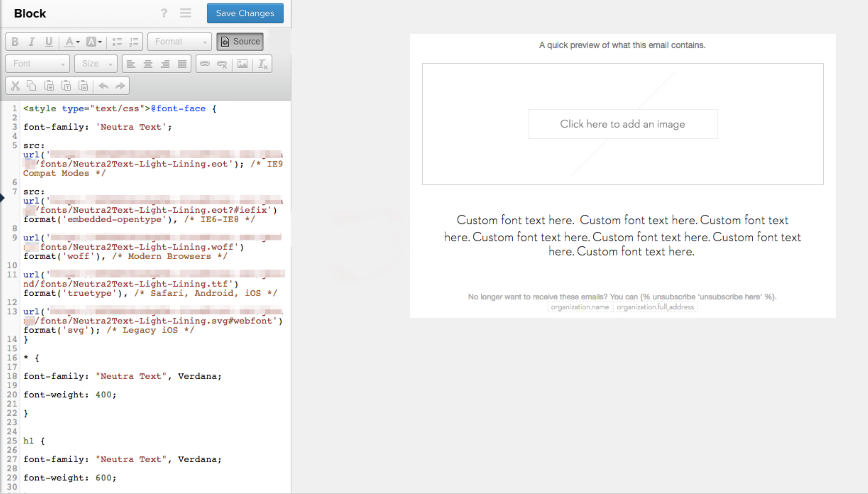
Task: Open the Font dropdown
Action: (38, 64)
